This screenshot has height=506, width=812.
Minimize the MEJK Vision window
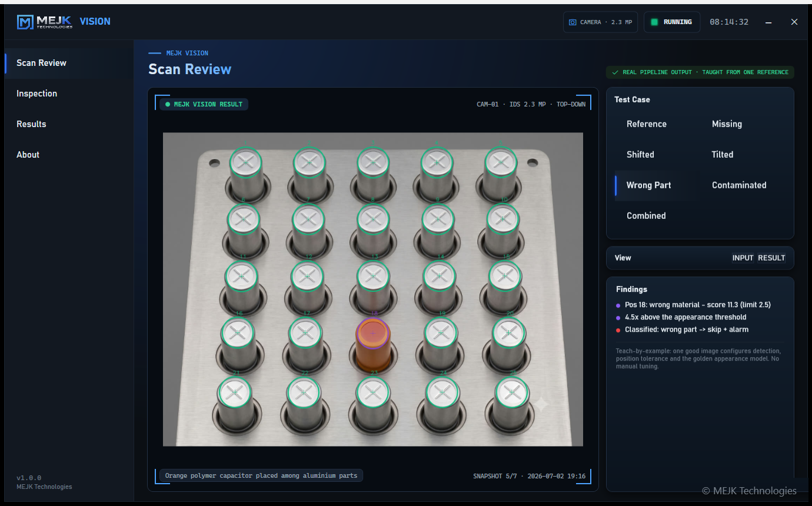pos(768,22)
